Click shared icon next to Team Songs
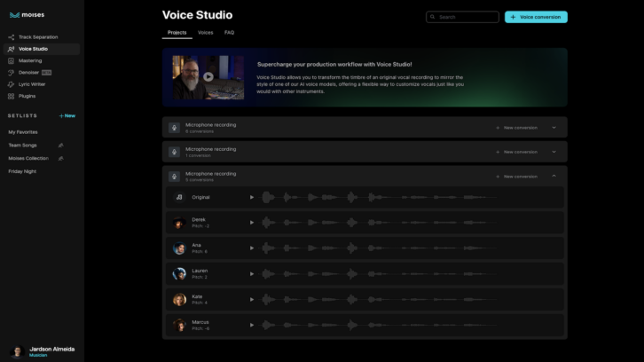 (x=61, y=146)
